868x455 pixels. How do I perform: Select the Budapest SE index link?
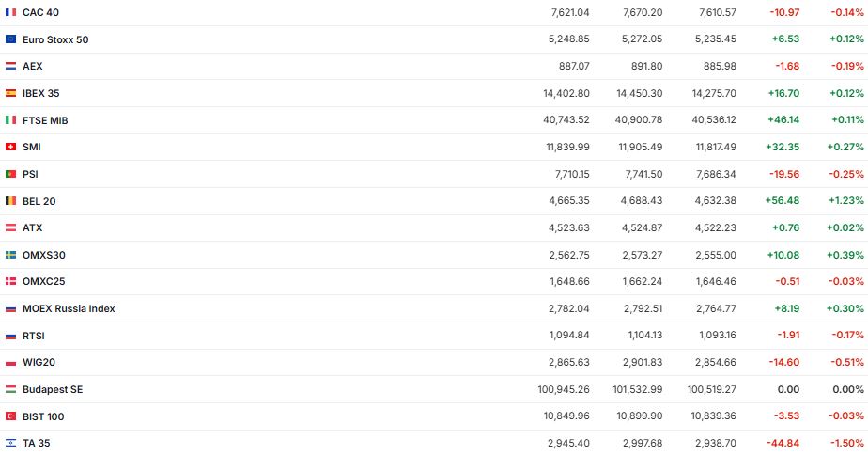pyautogui.click(x=53, y=389)
